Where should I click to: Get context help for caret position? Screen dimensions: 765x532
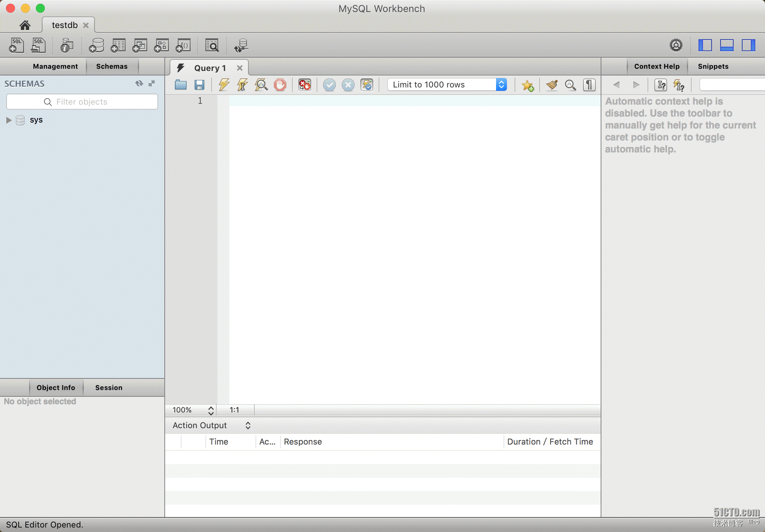[661, 85]
